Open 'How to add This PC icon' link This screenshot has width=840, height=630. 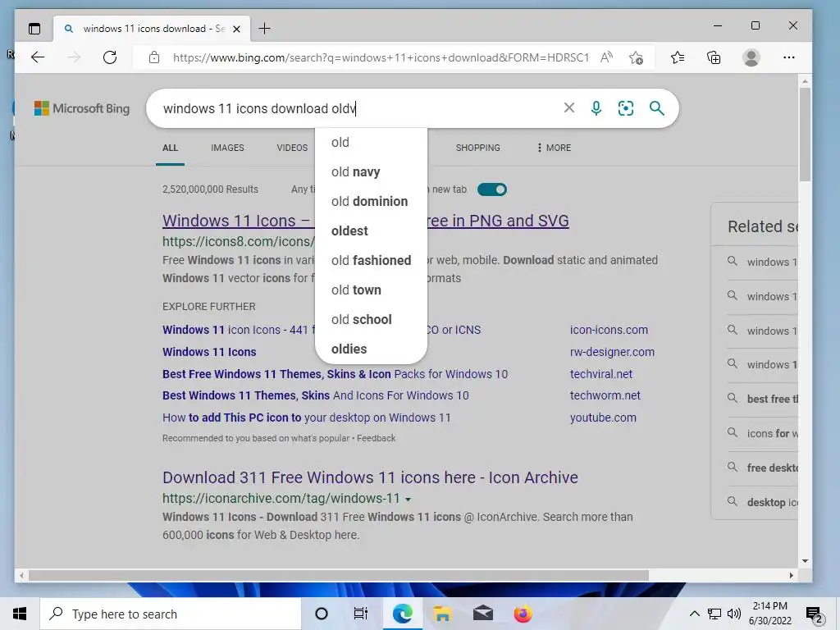click(307, 418)
